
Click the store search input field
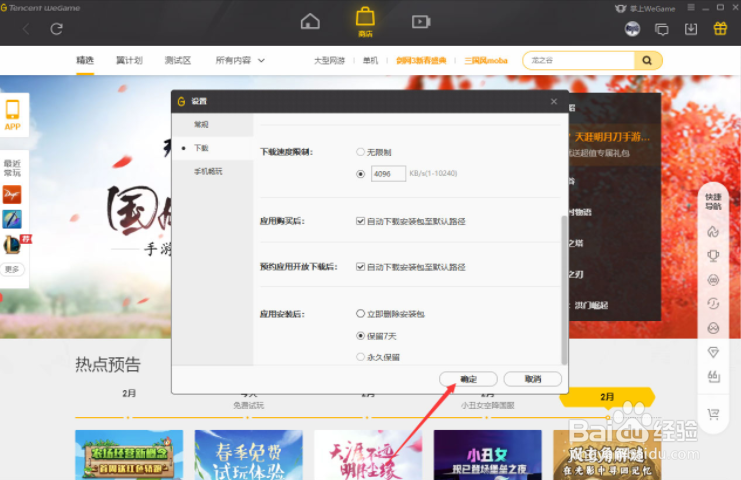click(x=579, y=60)
